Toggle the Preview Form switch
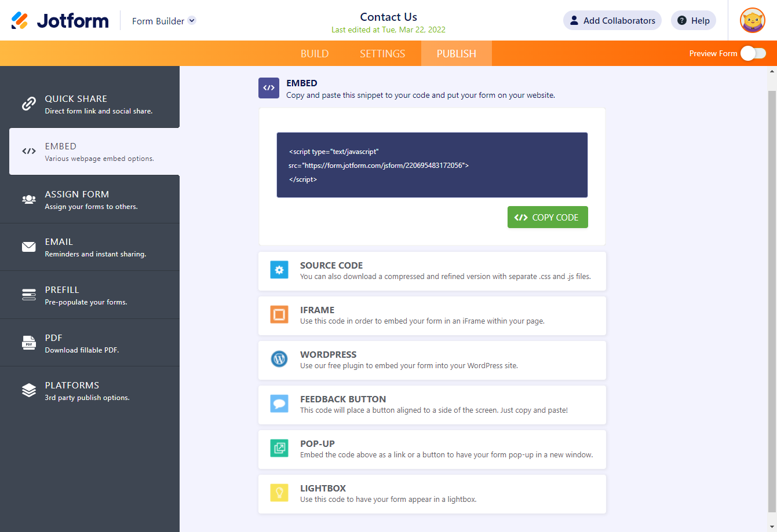Image resolution: width=777 pixels, height=532 pixels. click(x=753, y=53)
